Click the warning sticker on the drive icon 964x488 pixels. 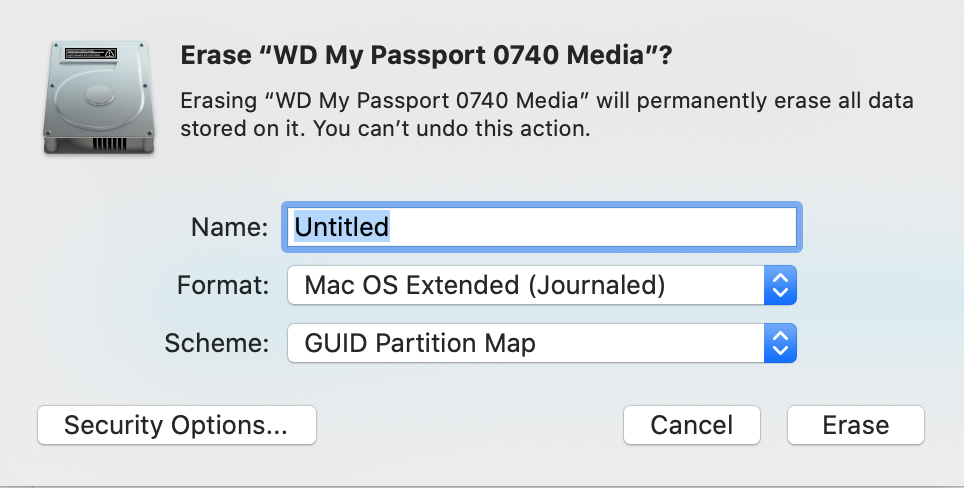pyautogui.click(x=91, y=53)
